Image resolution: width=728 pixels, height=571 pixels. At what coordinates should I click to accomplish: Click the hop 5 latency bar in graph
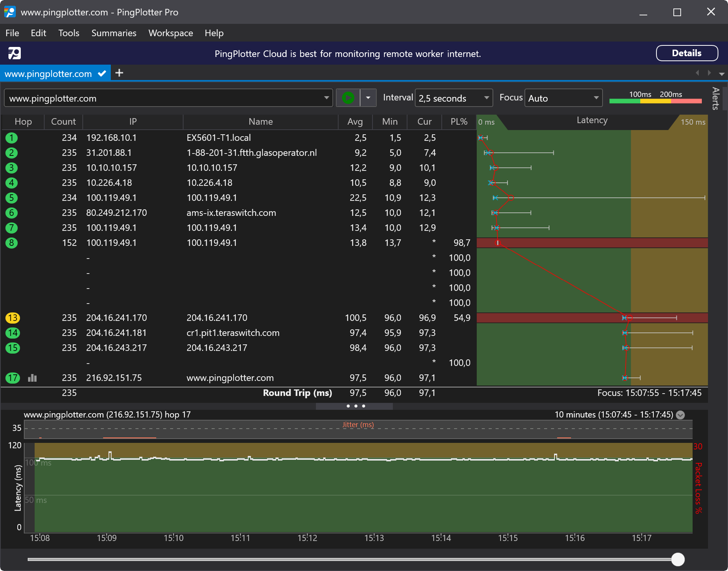point(599,198)
